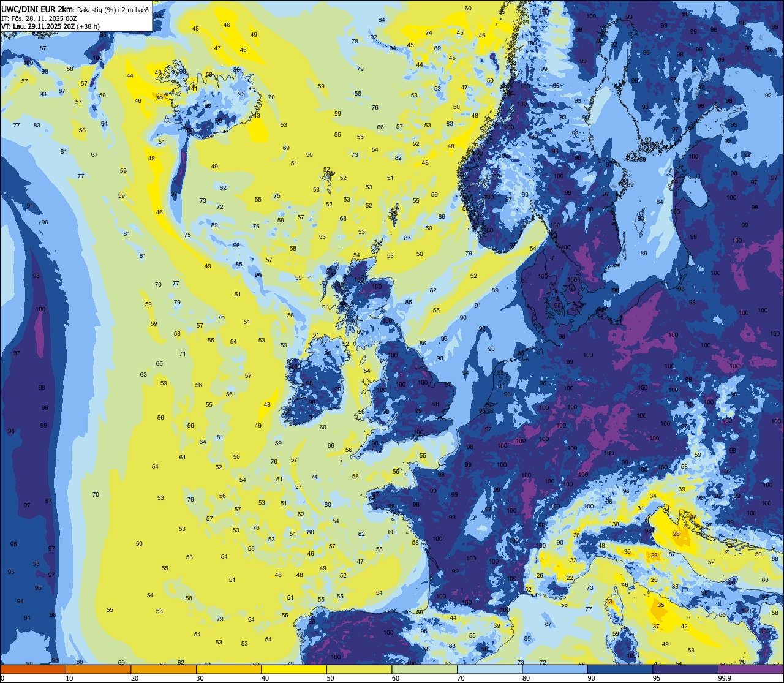
Task: Click the 'VT: Lau. 29.11.2025 20Z' valid time
Action: coord(37,26)
